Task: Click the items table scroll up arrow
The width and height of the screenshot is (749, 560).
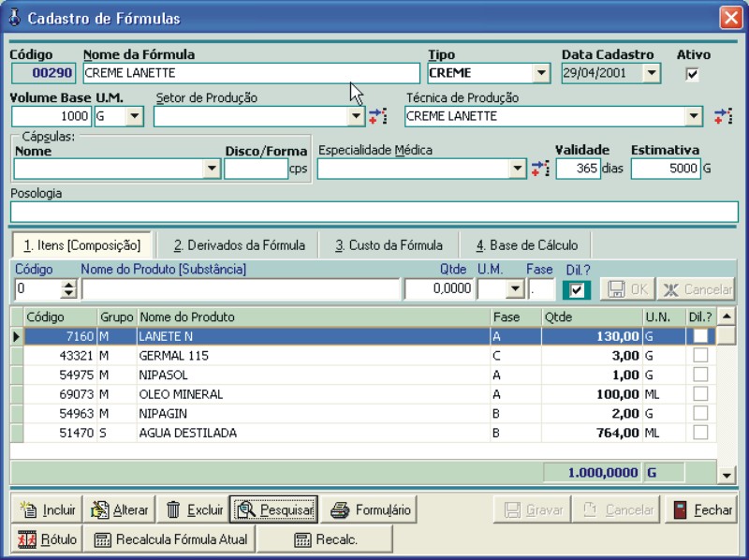Action: tap(727, 316)
